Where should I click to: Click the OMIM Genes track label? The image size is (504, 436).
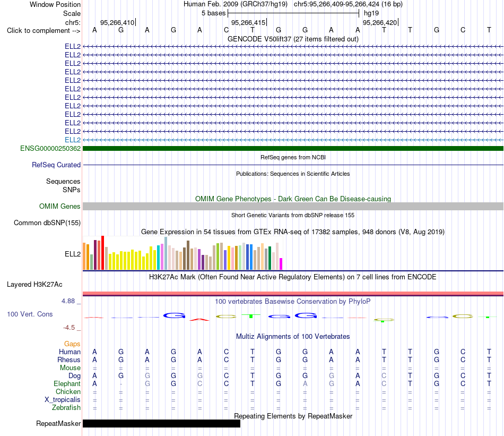(59, 206)
